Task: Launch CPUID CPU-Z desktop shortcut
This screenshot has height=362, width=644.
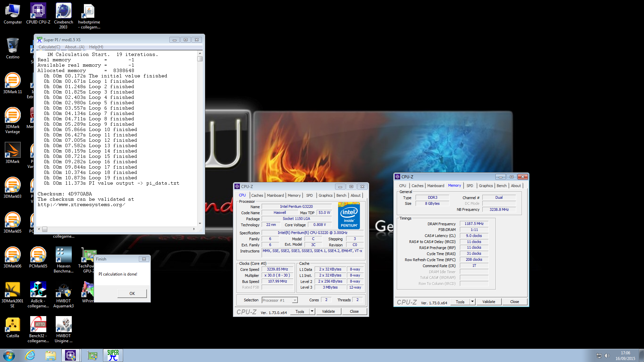Action: [x=38, y=14]
